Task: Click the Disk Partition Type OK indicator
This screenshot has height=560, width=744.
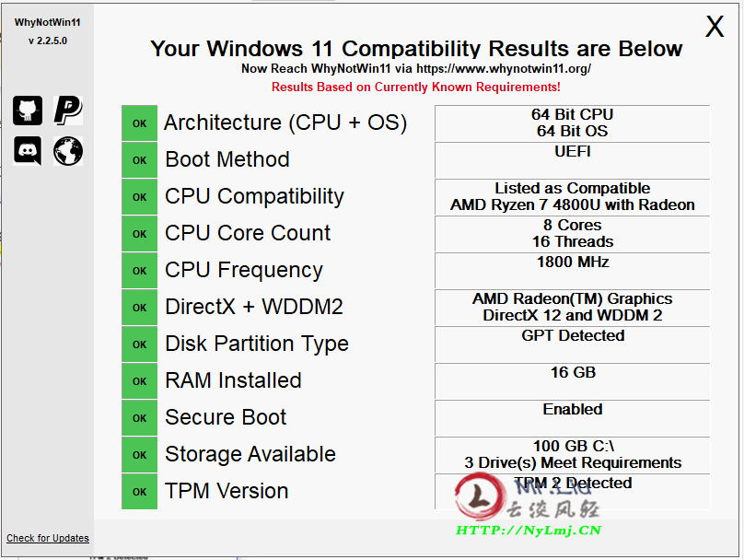Action: pyautogui.click(x=140, y=344)
